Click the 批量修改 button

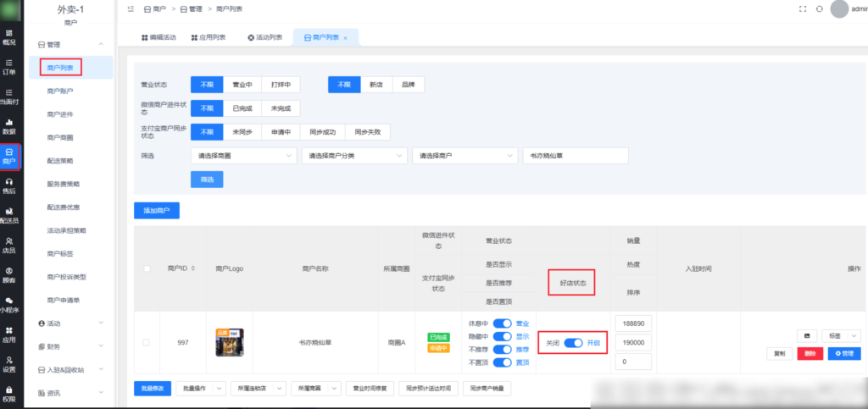coord(153,389)
